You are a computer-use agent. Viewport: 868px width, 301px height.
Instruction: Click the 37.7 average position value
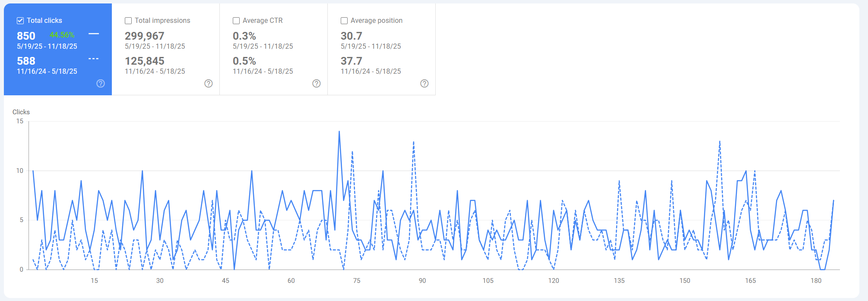coord(352,61)
